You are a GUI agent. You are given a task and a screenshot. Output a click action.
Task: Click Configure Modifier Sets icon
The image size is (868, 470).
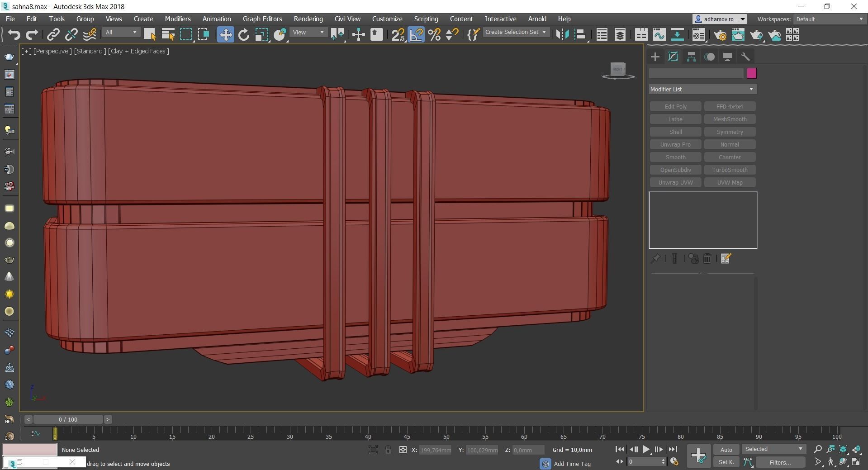[x=726, y=258]
